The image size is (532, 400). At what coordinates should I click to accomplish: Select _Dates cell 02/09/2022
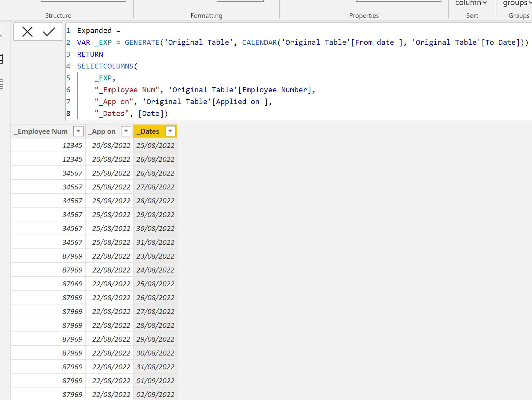(x=155, y=394)
